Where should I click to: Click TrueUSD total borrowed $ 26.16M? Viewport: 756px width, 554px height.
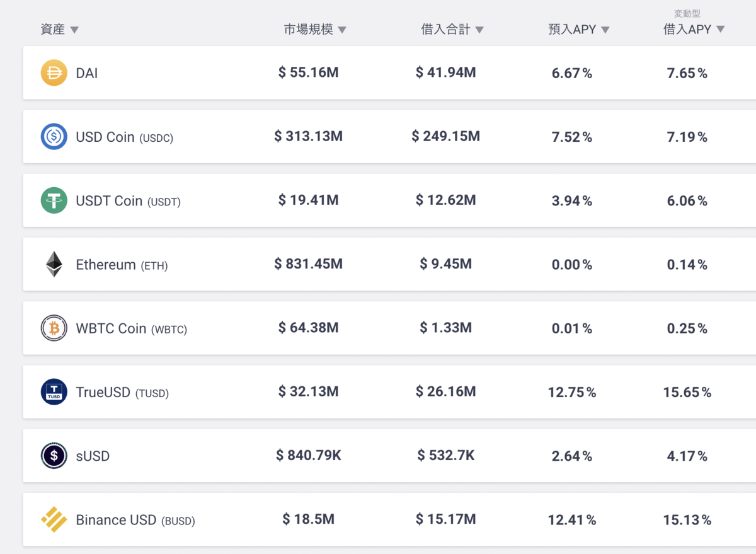(446, 391)
